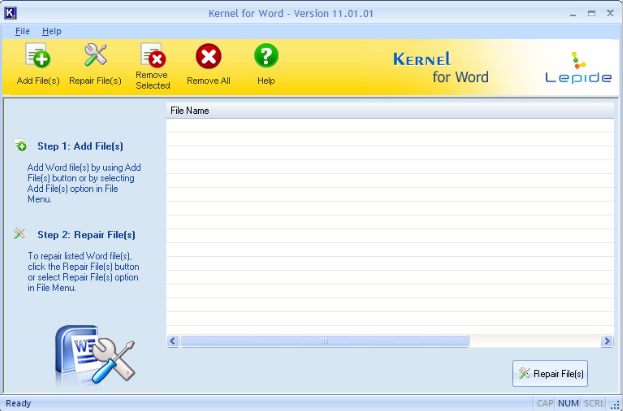Click the Ready status bar text
This screenshot has width=623, height=411.
point(18,403)
